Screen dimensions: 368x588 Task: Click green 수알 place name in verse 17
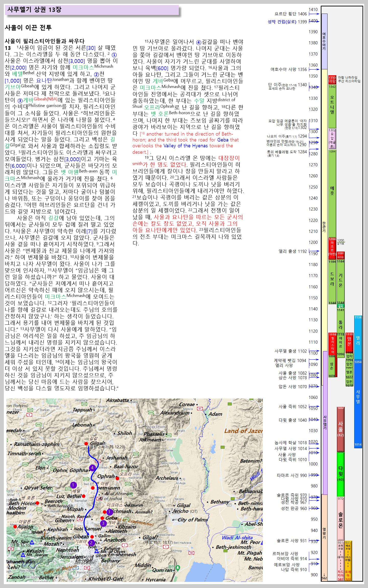coord(199,101)
